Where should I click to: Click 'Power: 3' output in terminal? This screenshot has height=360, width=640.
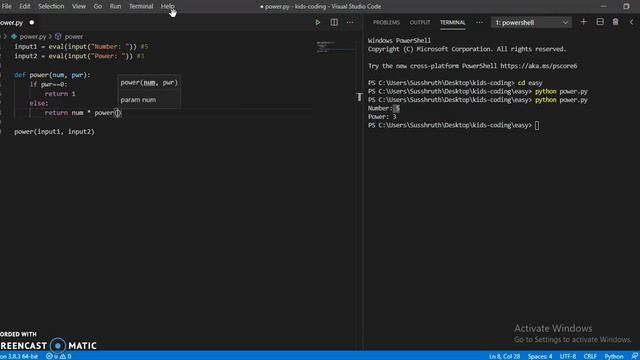tap(382, 117)
